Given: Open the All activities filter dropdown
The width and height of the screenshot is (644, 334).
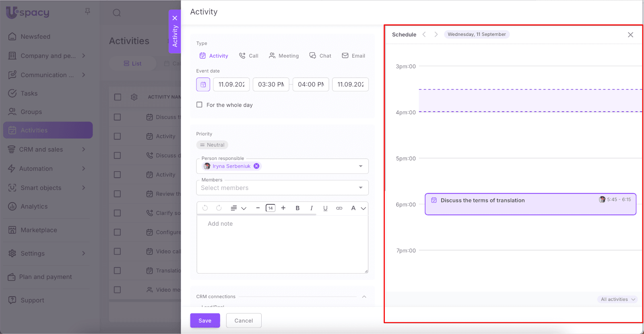Looking at the screenshot, I should pyautogui.click(x=617, y=299).
